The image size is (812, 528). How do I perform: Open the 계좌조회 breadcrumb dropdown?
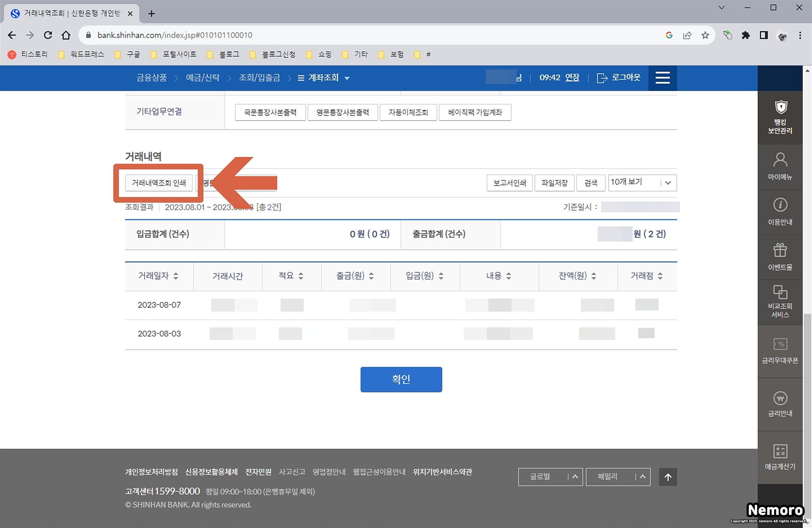click(347, 78)
